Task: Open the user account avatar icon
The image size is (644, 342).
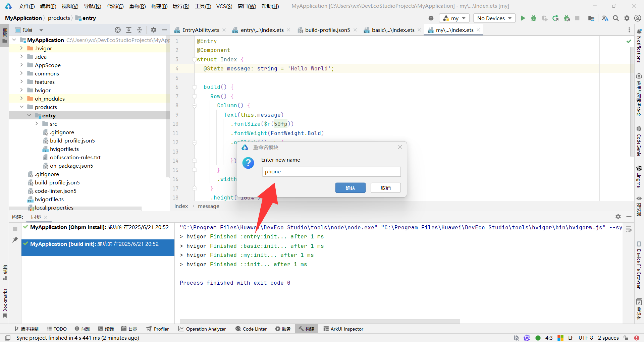Action: (x=638, y=18)
